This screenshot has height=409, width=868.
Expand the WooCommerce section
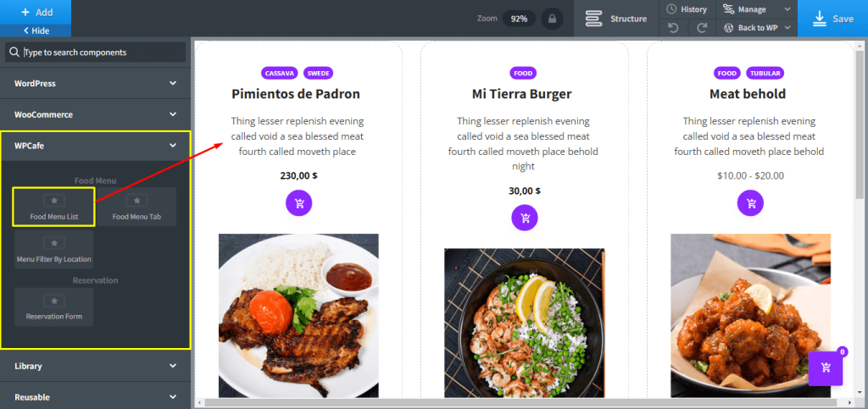pyautogui.click(x=95, y=114)
